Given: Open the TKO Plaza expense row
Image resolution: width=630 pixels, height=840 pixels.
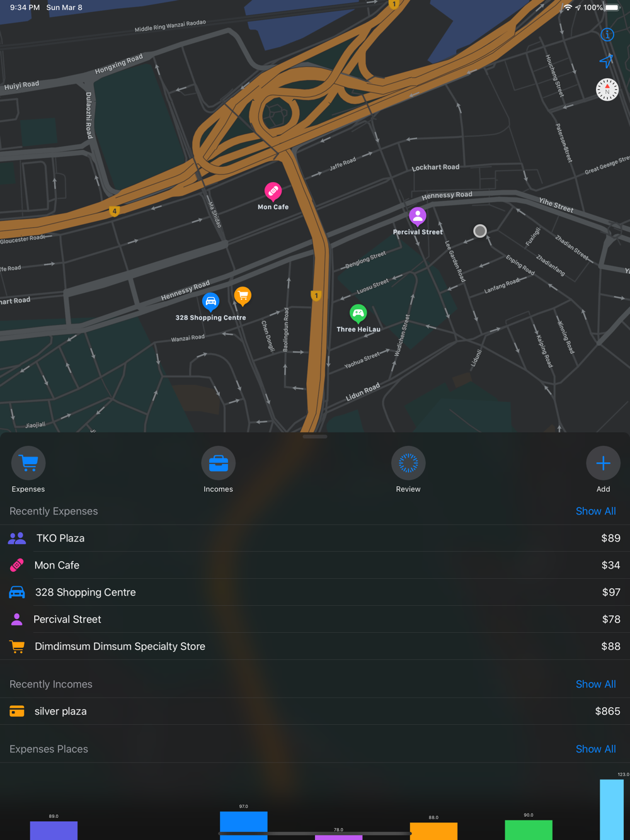Looking at the screenshot, I should (x=315, y=538).
